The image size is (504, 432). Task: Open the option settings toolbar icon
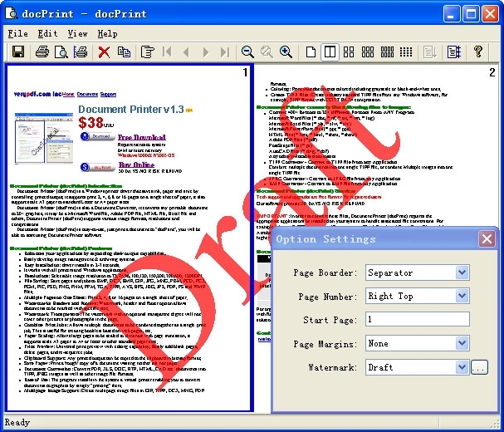coord(454,52)
